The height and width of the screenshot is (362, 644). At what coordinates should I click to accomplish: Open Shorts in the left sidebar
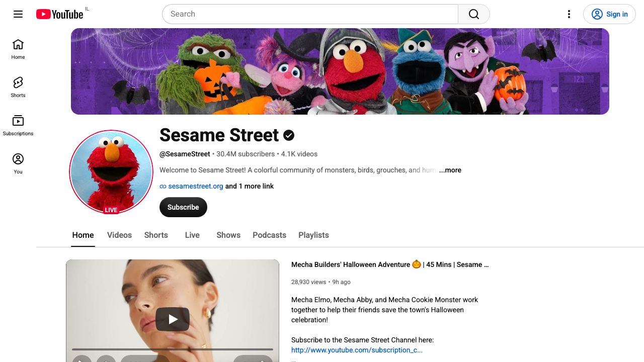18,87
